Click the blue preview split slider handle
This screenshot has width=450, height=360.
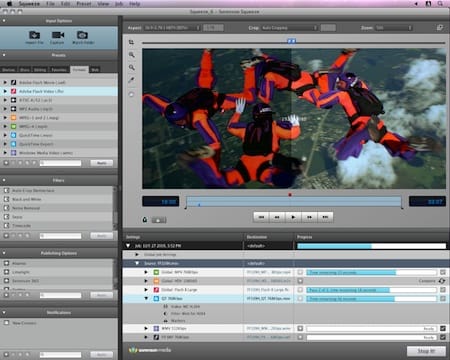(x=291, y=41)
